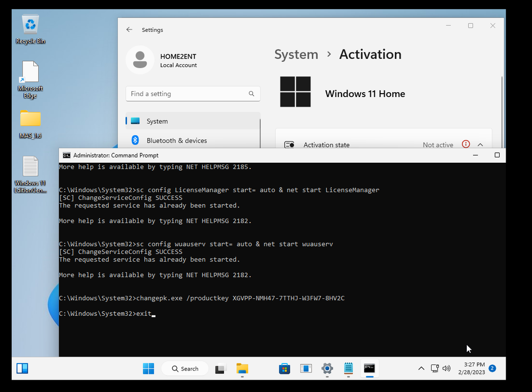Open the blue window app on the taskbar
The image size is (532, 392).
[306, 368]
